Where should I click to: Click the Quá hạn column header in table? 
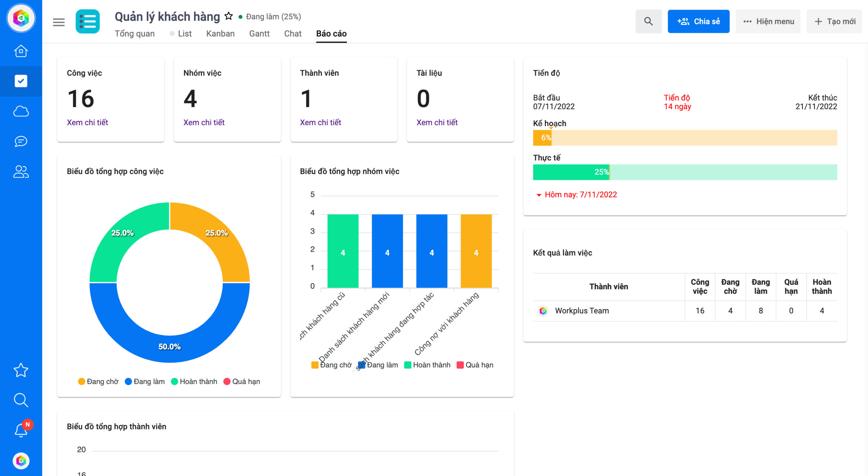coord(791,287)
